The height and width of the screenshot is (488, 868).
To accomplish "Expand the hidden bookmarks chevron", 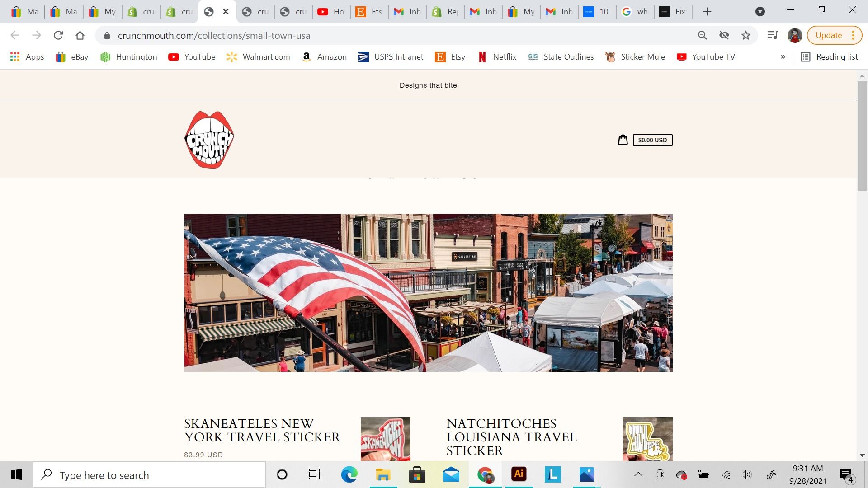I will coord(783,57).
